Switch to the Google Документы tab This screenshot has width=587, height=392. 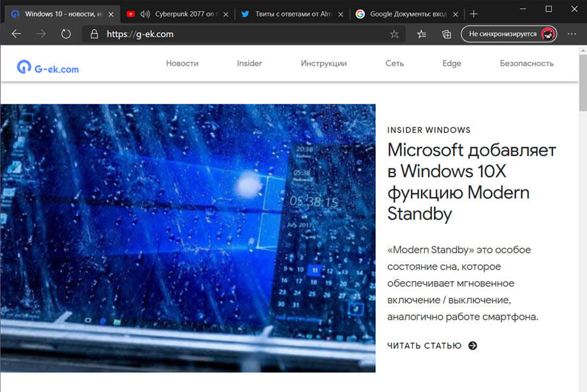pyautogui.click(x=407, y=14)
